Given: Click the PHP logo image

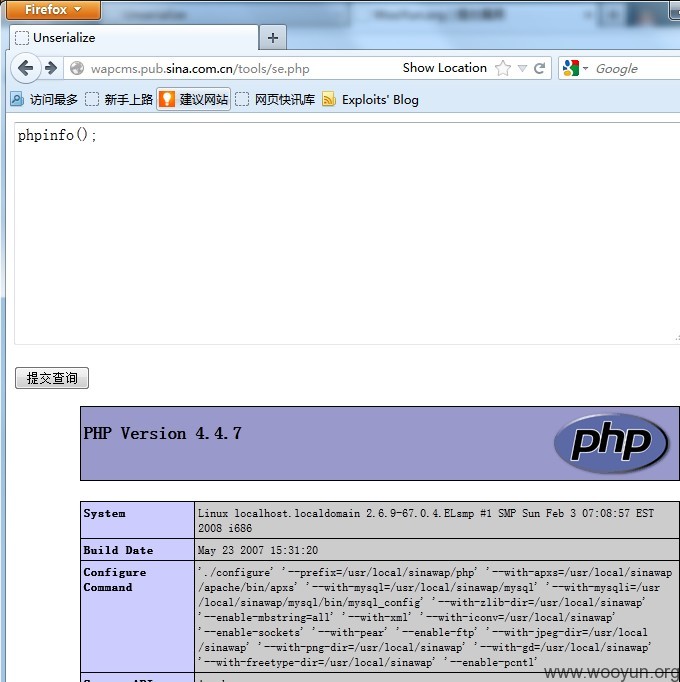Looking at the screenshot, I should point(611,443).
